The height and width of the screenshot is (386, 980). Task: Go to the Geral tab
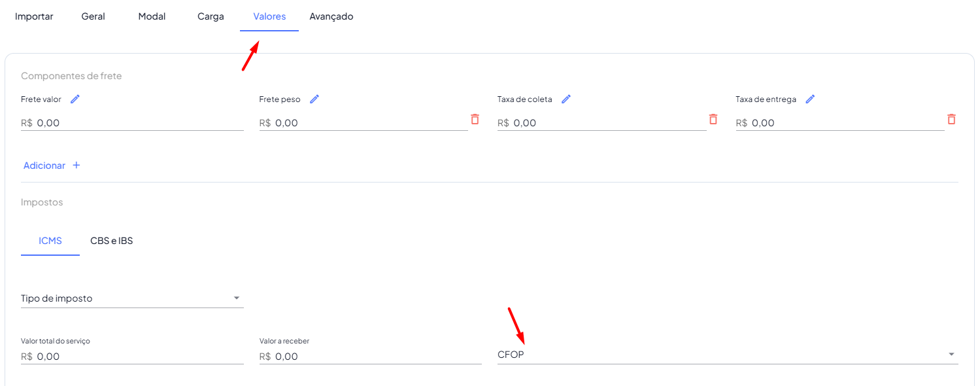click(93, 16)
